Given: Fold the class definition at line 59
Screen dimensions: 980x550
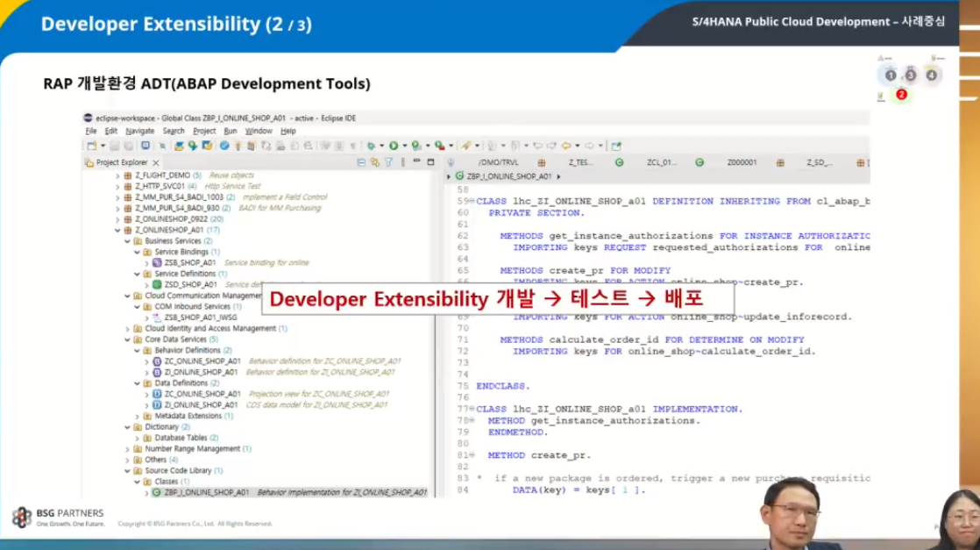Looking at the screenshot, I should (472, 202).
